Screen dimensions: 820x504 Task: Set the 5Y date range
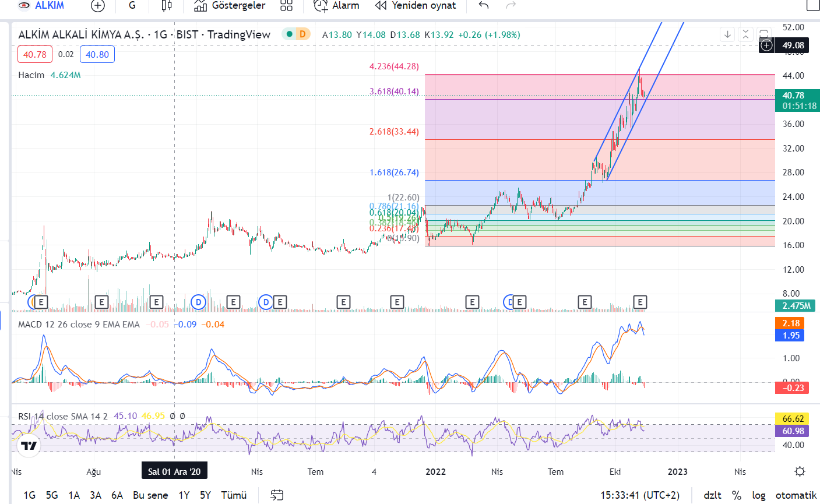(205, 495)
